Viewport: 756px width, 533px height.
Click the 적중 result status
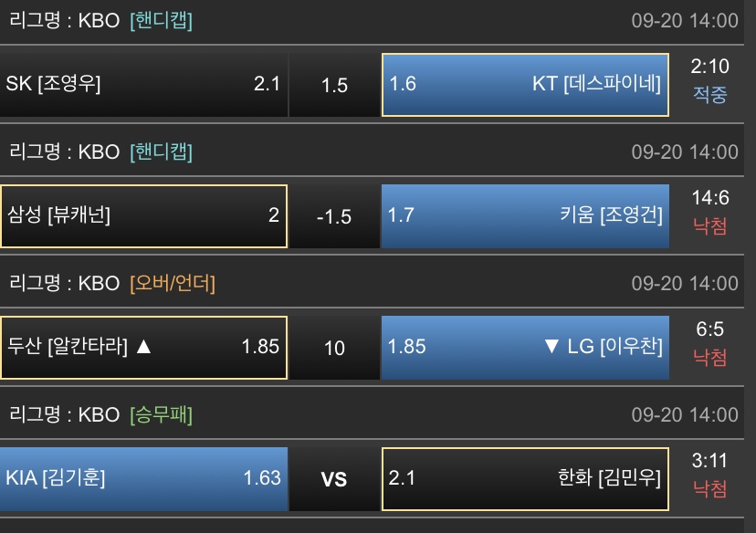click(710, 95)
